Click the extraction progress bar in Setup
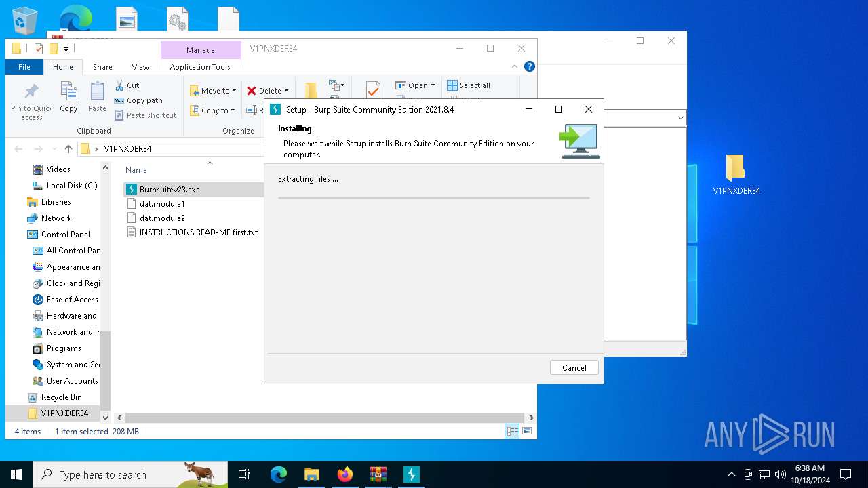 [434, 198]
